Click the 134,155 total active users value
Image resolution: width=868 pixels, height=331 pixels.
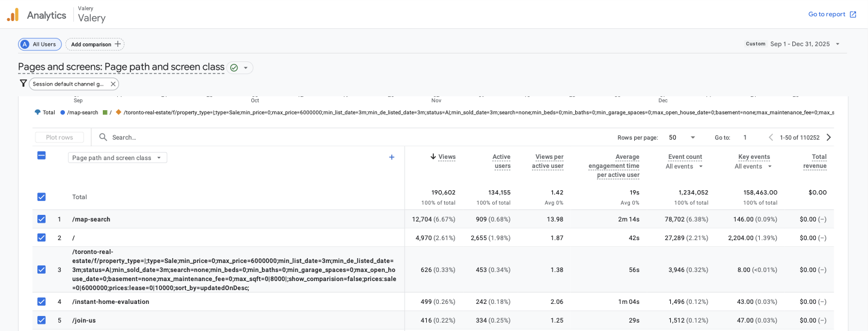coord(500,193)
